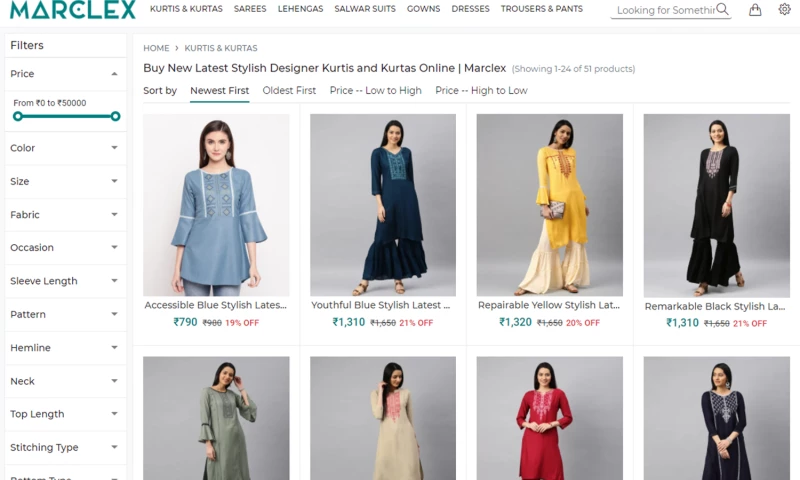Collapse the Price filter section
The image size is (800, 480).
pyautogui.click(x=65, y=74)
